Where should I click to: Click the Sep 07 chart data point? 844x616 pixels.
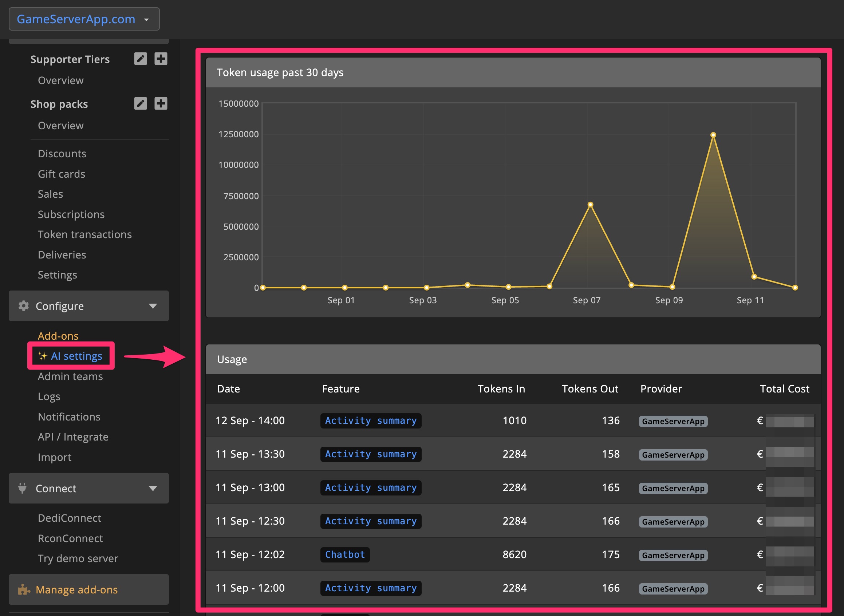pyautogui.click(x=590, y=204)
